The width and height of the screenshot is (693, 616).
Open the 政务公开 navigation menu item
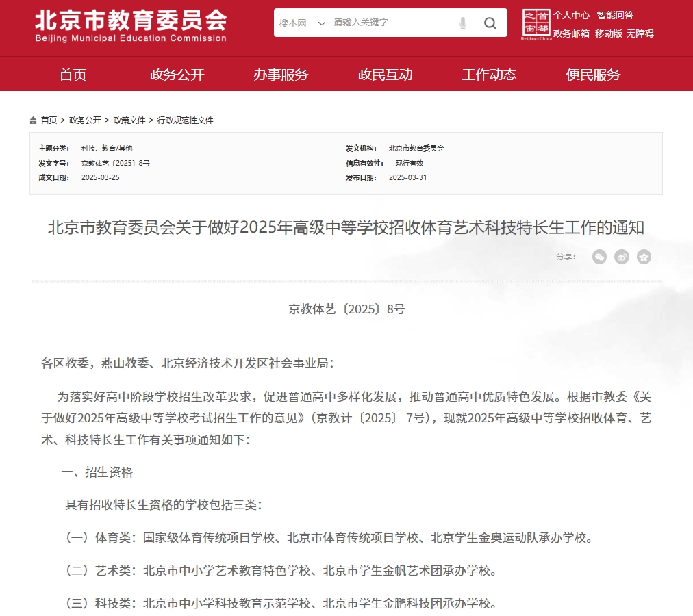(177, 75)
